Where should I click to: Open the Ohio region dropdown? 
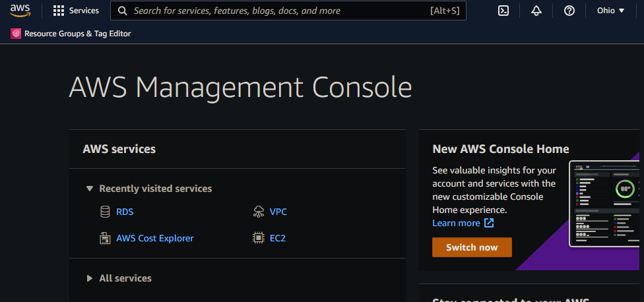point(610,11)
